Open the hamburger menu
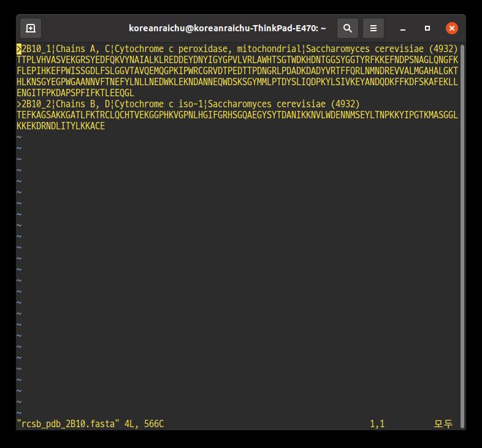Viewport: 482px width, 448px height. click(373, 28)
